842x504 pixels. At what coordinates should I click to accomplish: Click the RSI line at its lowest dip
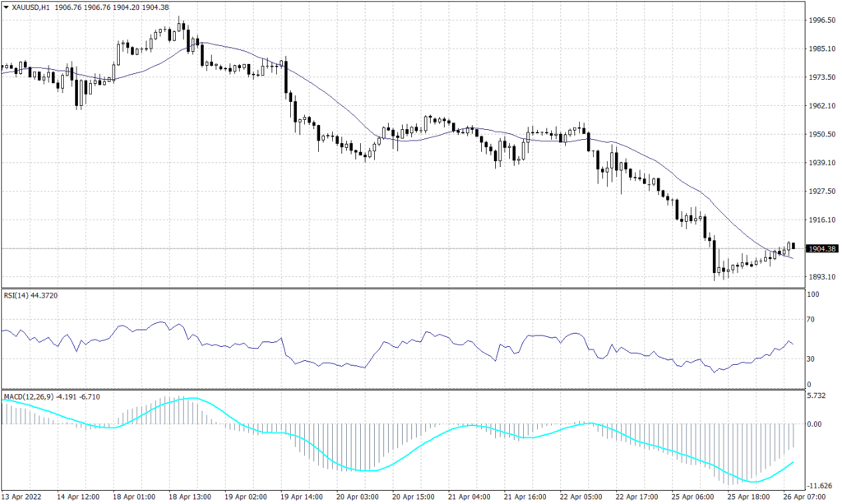(714, 374)
